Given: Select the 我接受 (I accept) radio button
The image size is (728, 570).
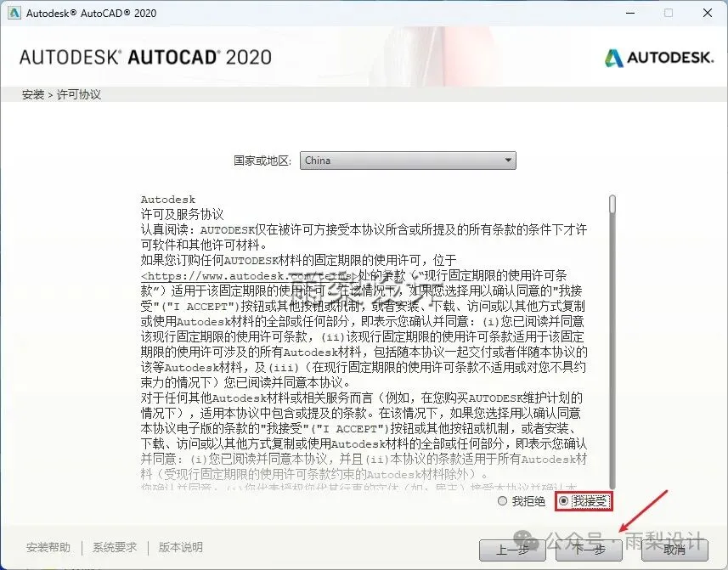Looking at the screenshot, I should 564,501.
